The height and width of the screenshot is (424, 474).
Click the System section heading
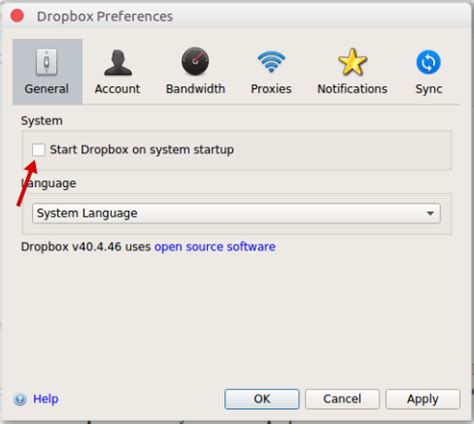pos(42,121)
